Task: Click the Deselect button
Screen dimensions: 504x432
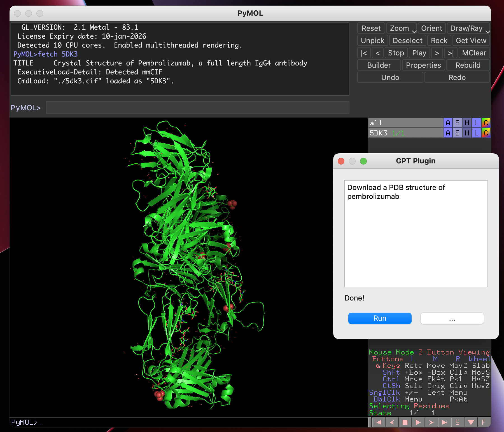Action: click(x=408, y=41)
